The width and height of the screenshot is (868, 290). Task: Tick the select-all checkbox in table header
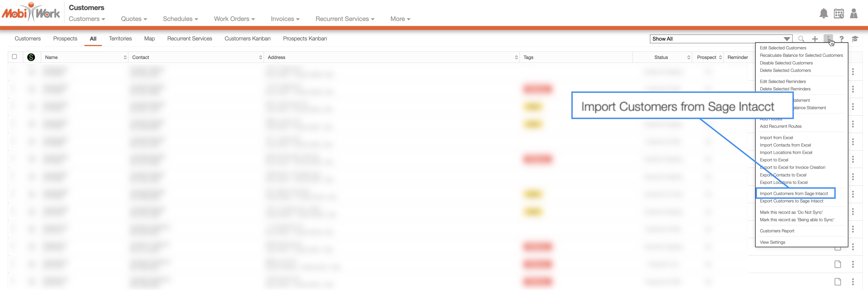[14, 57]
